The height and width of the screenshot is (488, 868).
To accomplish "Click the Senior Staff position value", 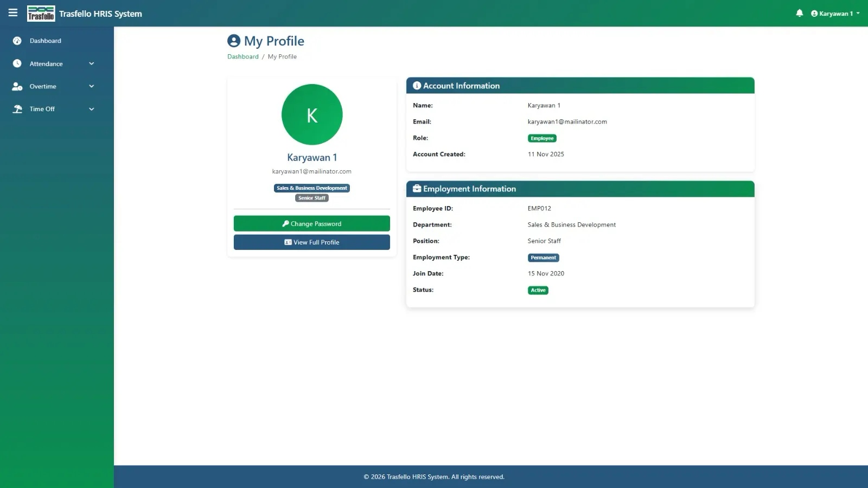I will point(544,241).
